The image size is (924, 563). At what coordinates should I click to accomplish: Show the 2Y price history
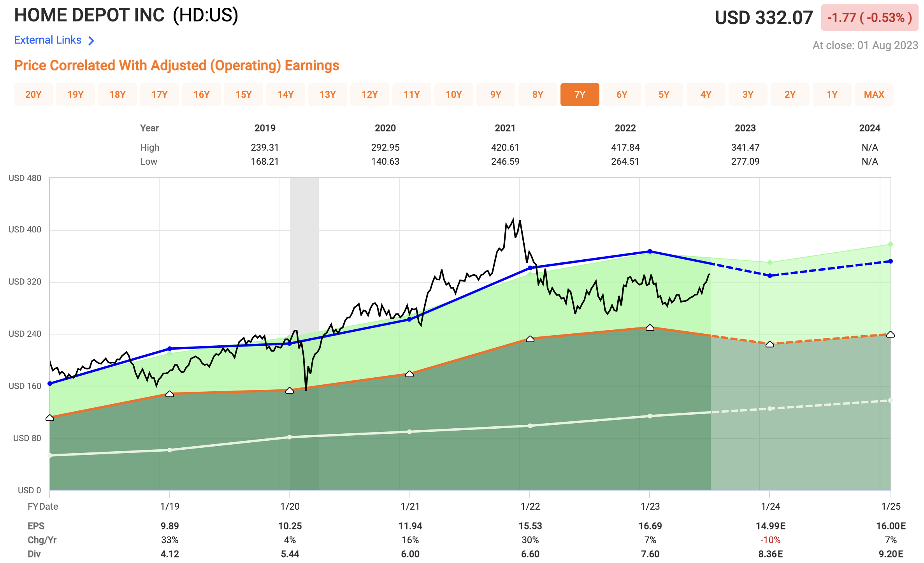tap(790, 95)
